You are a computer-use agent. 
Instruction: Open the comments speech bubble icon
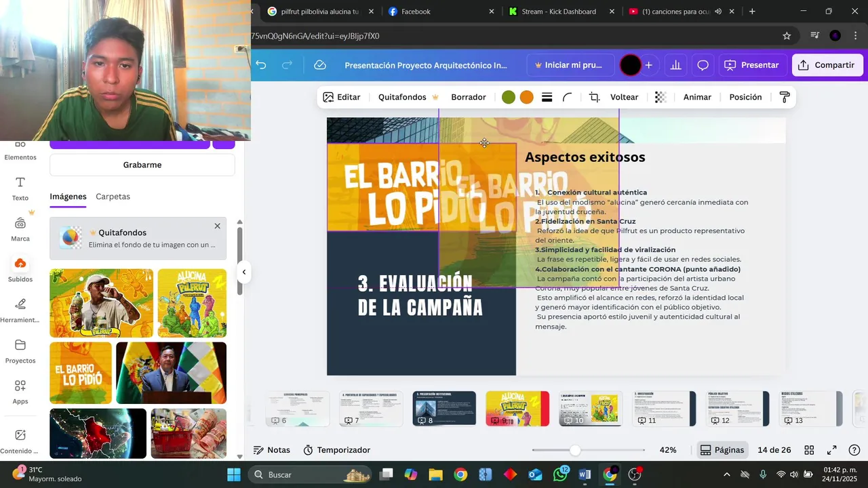click(x=703, y=65)
